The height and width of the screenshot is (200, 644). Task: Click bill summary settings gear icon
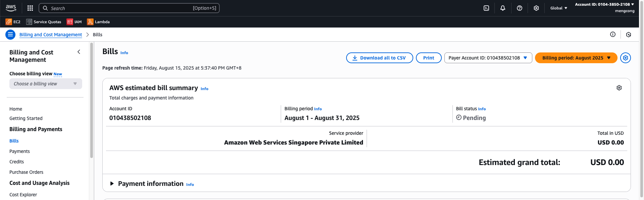pyautogui.click(x=619, y=88)
